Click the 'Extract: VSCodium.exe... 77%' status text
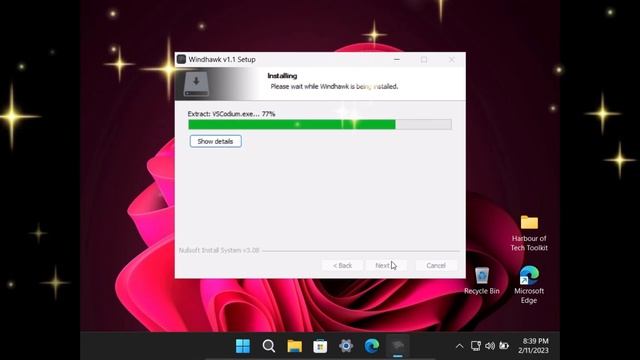This screenshot has height=360, width=640. click(231, 114)
